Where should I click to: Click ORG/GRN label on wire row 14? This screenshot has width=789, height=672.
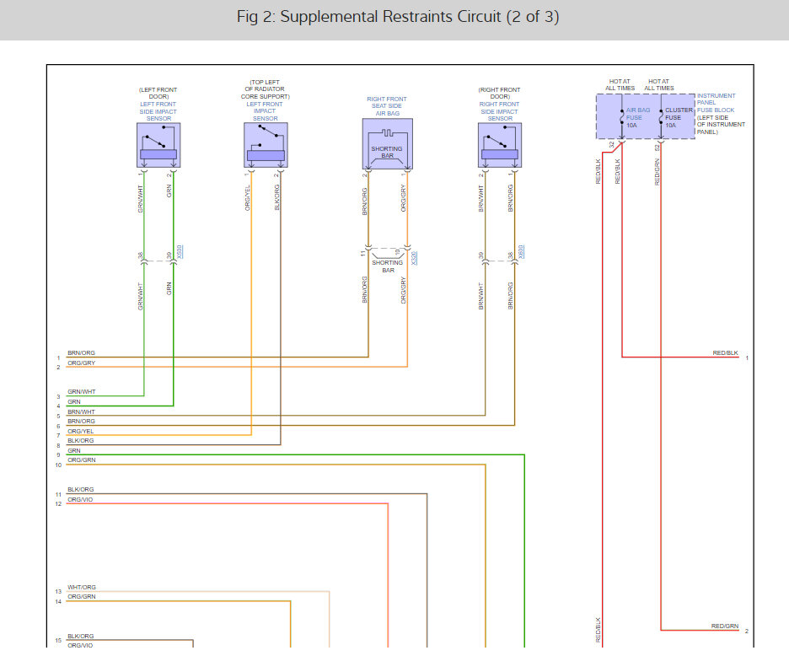click(x=82, y=596)
